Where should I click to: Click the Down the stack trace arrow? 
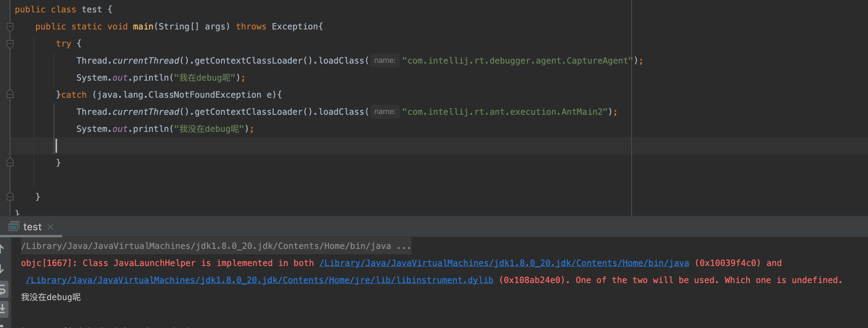click(2, 269)
